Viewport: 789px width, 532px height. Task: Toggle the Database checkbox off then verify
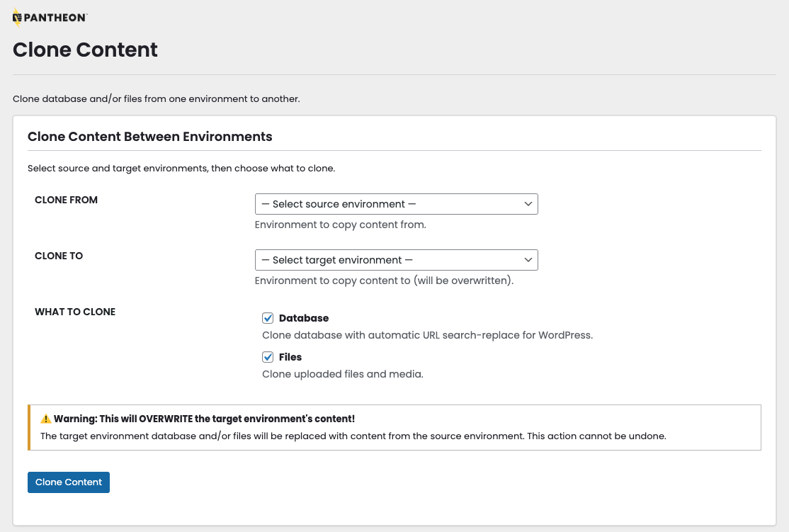(x=268, y=318)
